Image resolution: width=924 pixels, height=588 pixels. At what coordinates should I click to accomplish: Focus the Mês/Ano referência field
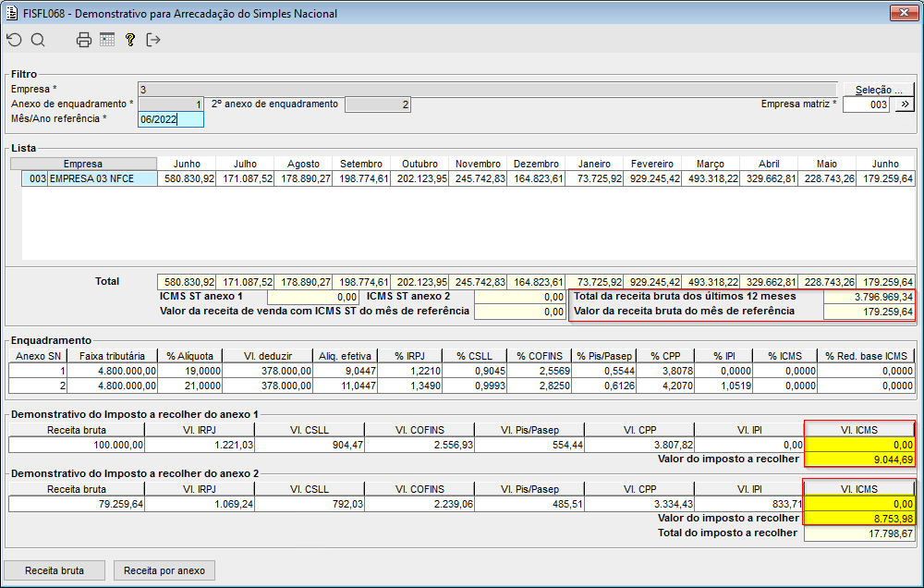tap(170, 119)
